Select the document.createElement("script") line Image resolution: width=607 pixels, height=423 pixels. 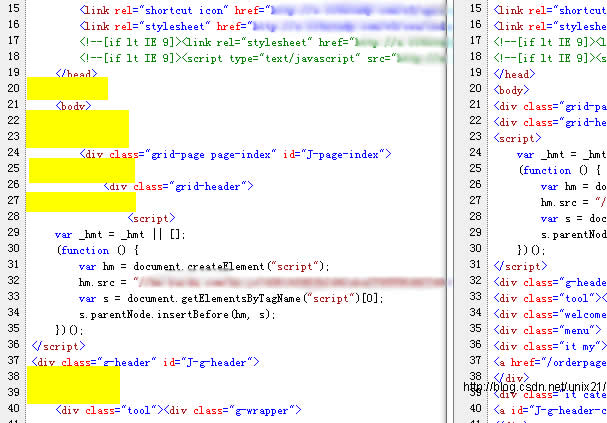coord(204,267)
